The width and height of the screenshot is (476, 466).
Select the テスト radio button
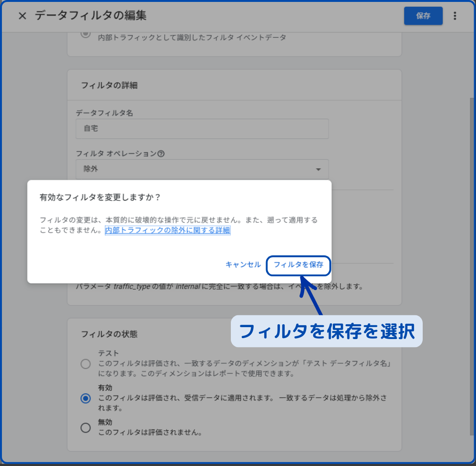pos(86,364)
